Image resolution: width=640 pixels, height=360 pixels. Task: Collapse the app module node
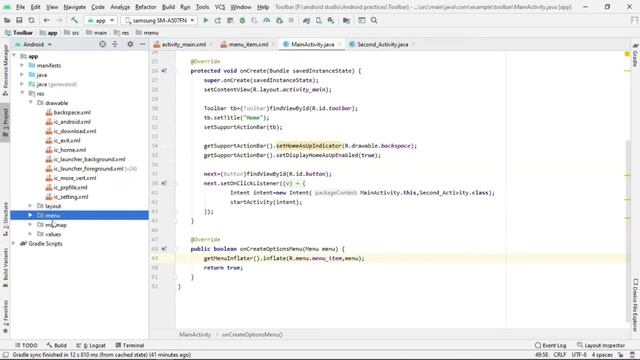[15, 56]
